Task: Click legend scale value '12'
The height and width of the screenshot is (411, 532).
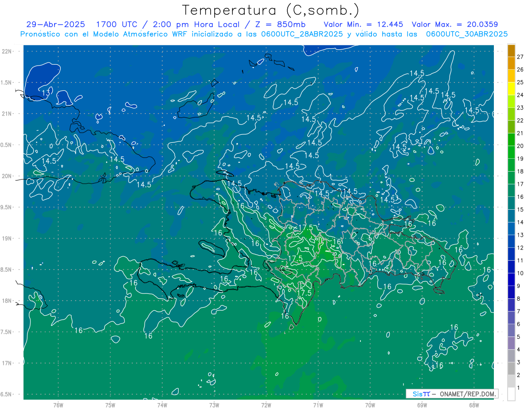Action: pos(520,248)
